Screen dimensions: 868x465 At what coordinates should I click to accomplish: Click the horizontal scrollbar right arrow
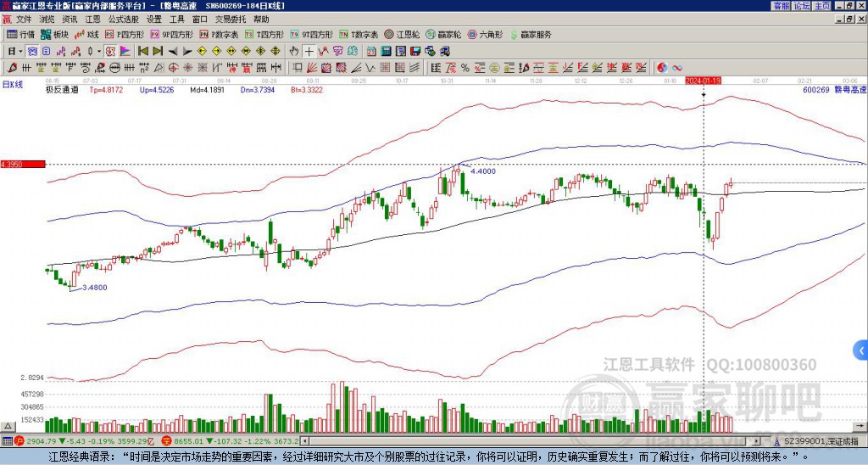point(757,441)
